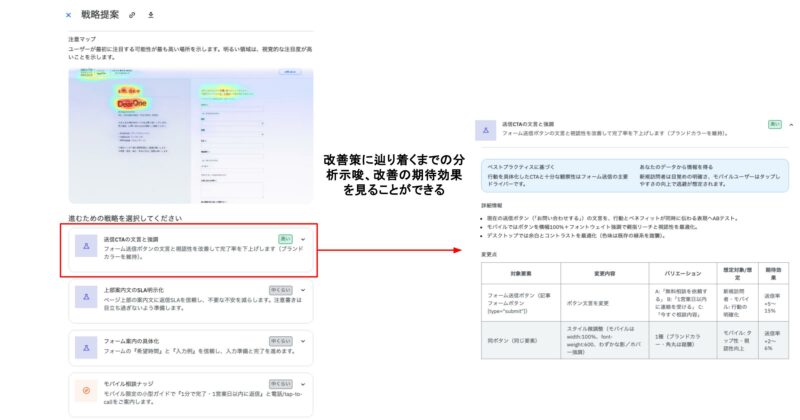This screenshot has height=420, width=800.
Task: Expand the 上部案内文のSLA明示化 strategy chevron
Action: tap(303, 289)
